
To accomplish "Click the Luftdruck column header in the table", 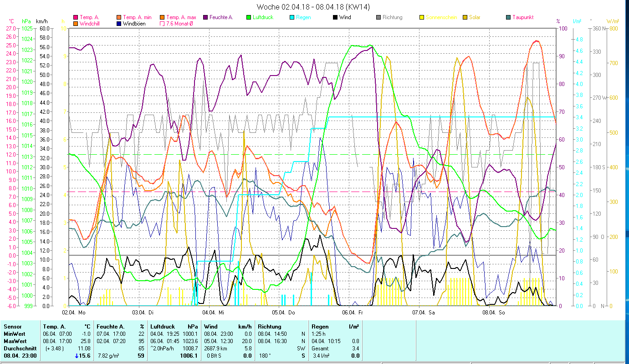I will 163,327.
